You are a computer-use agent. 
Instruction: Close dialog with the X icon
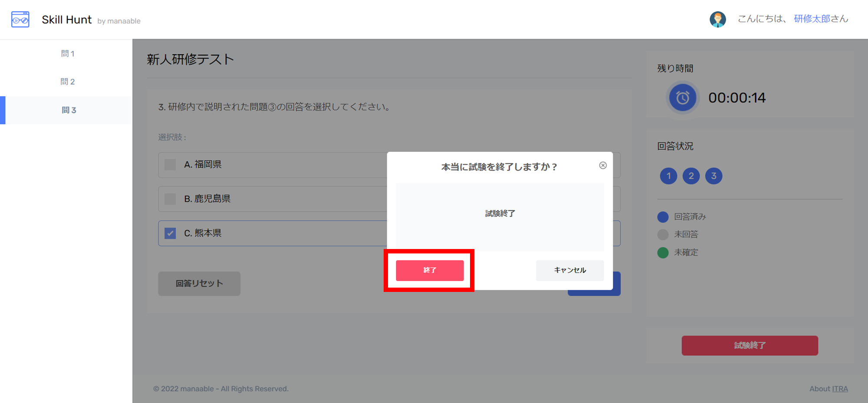click(x=603, y=165)
